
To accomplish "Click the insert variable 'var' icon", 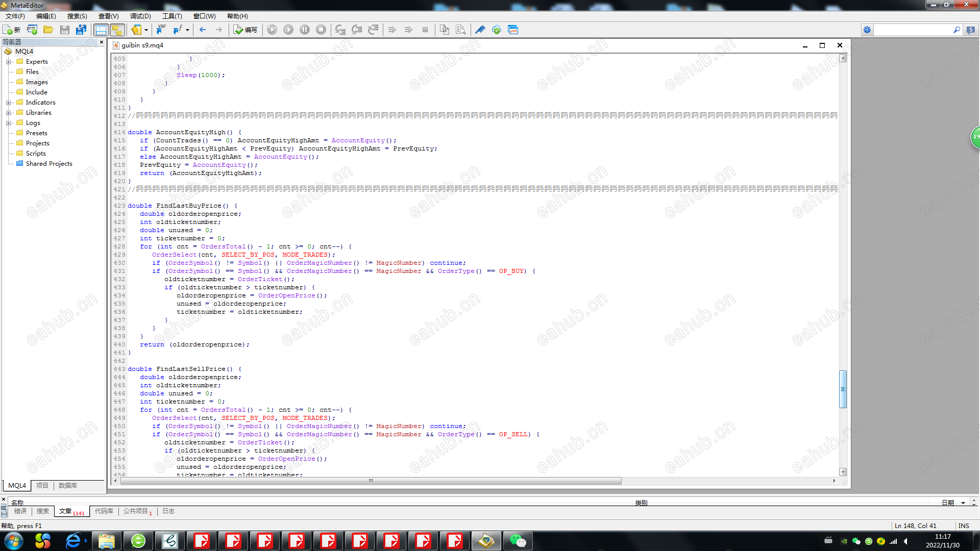I will click(161, 30).
